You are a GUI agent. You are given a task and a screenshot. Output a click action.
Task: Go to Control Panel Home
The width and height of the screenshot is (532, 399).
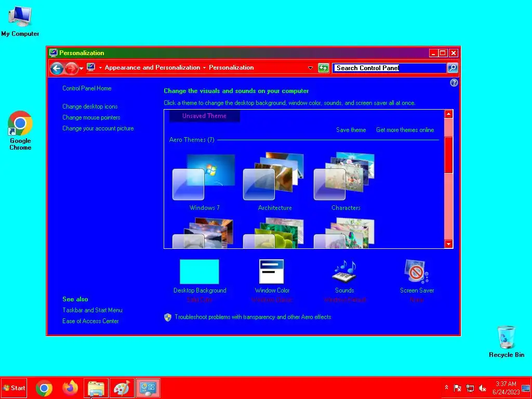point(87,88)
